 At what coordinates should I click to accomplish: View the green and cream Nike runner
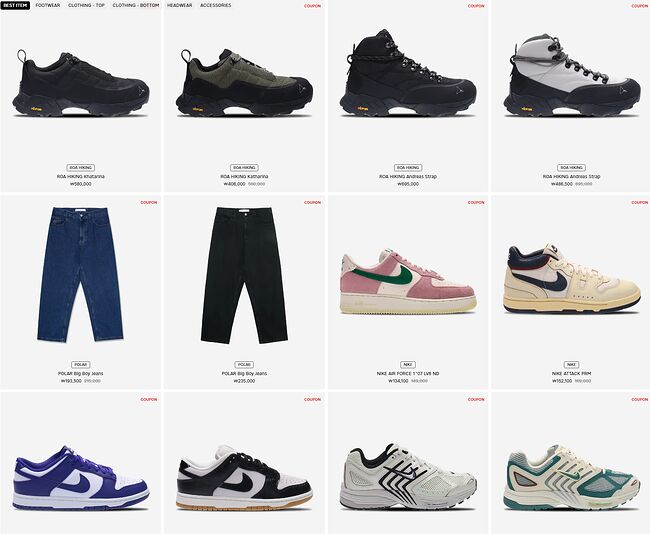572,478
